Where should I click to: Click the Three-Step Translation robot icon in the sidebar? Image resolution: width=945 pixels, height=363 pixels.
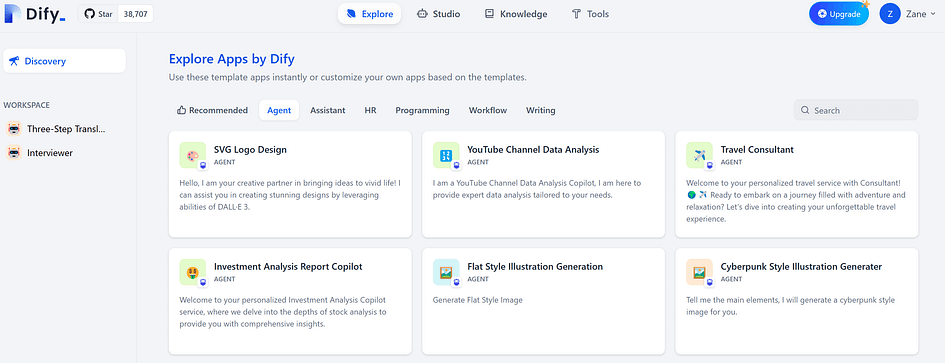click(x=14, y=129)
